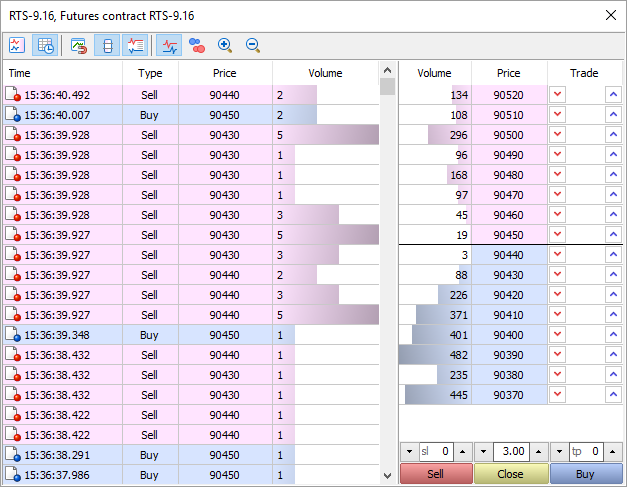Click the Time column header
This screenshot has height=487, width=627.
coord(62,73)
